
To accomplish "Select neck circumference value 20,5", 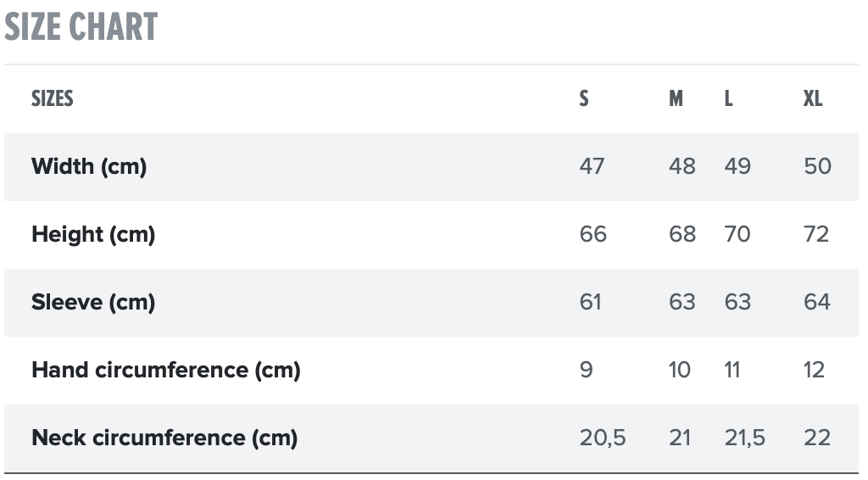I will 603,438.
